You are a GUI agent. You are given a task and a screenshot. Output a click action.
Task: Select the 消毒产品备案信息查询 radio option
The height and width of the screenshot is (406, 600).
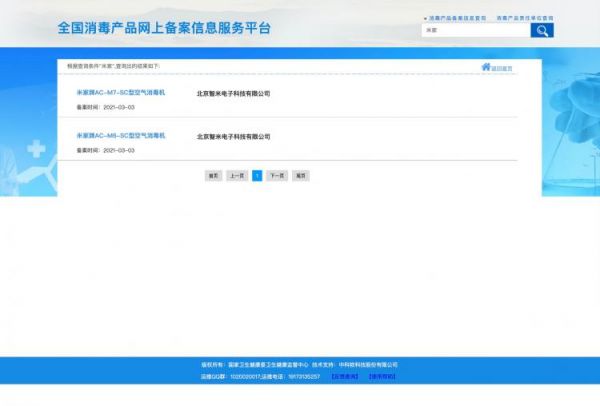pos(426,18)
